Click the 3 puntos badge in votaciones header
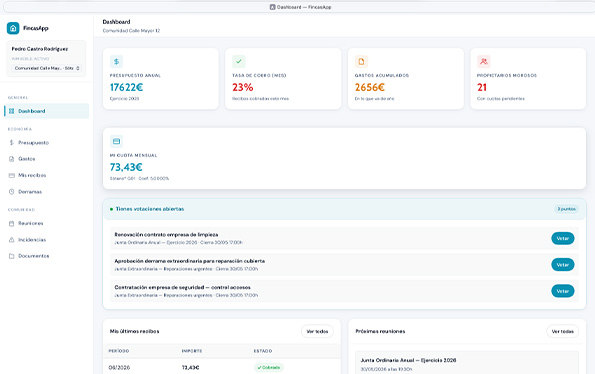The image size is (595, 374). click(566, 209)
